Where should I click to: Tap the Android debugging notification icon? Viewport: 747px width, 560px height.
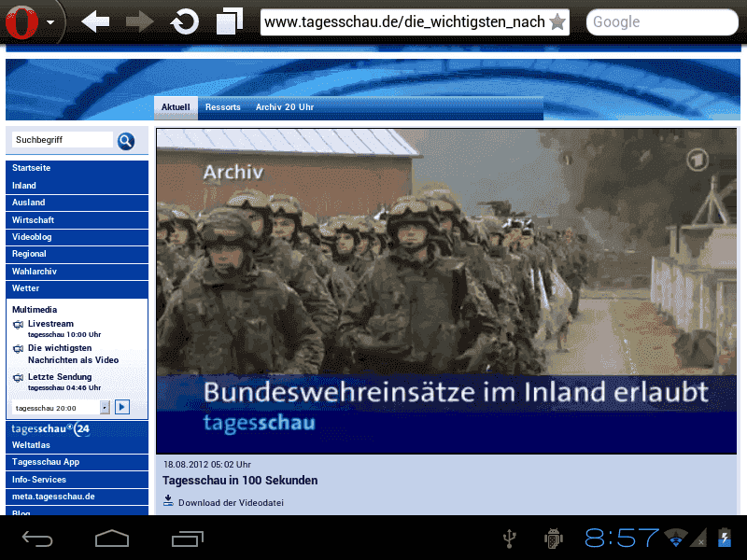coord(554,539)
